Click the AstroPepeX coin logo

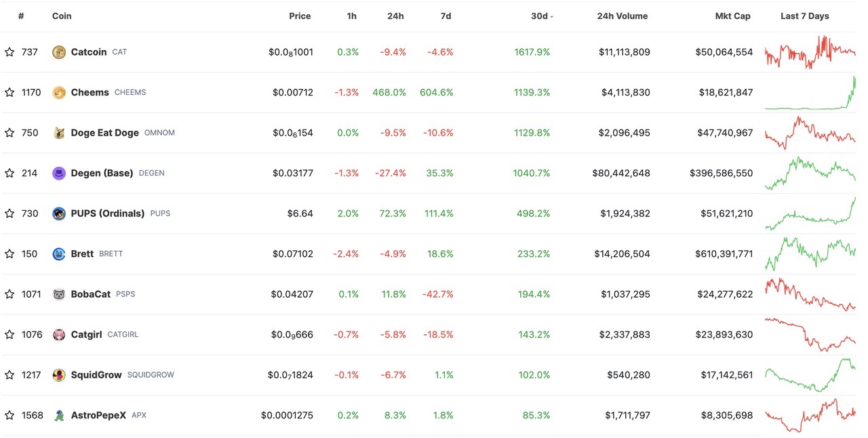[59, 415]
